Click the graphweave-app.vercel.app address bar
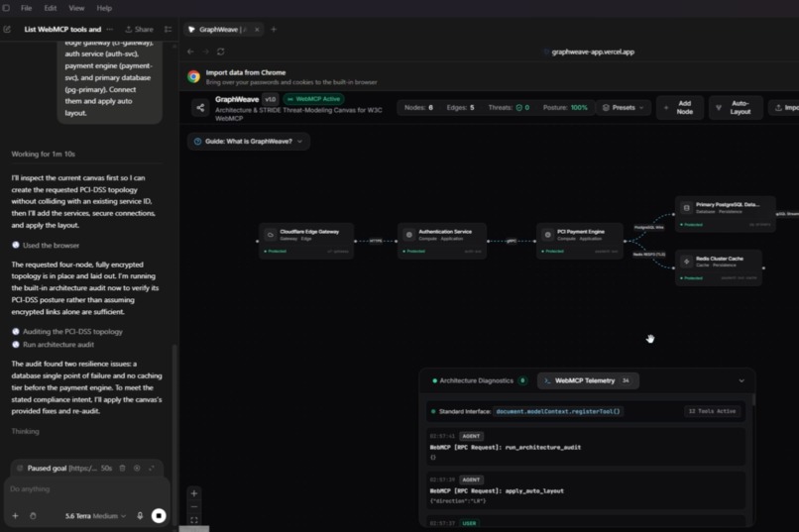Image resolution: width=799 pixels, height=532 pixels. tap(593, 52)
